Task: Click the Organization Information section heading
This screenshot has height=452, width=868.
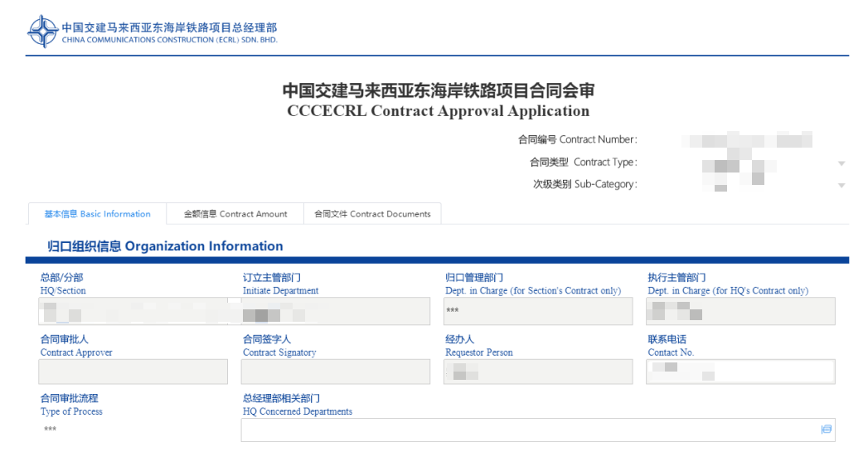Action: pos(165,246)
